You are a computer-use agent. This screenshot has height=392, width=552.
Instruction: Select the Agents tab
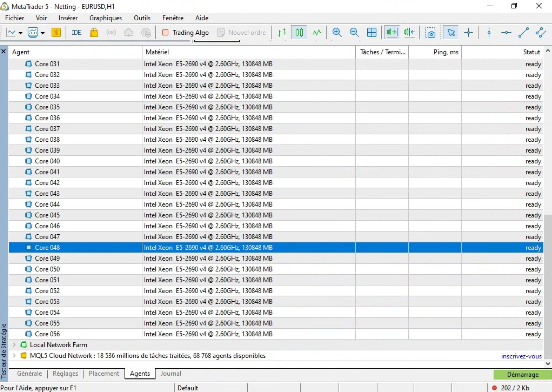coord(140,374)
